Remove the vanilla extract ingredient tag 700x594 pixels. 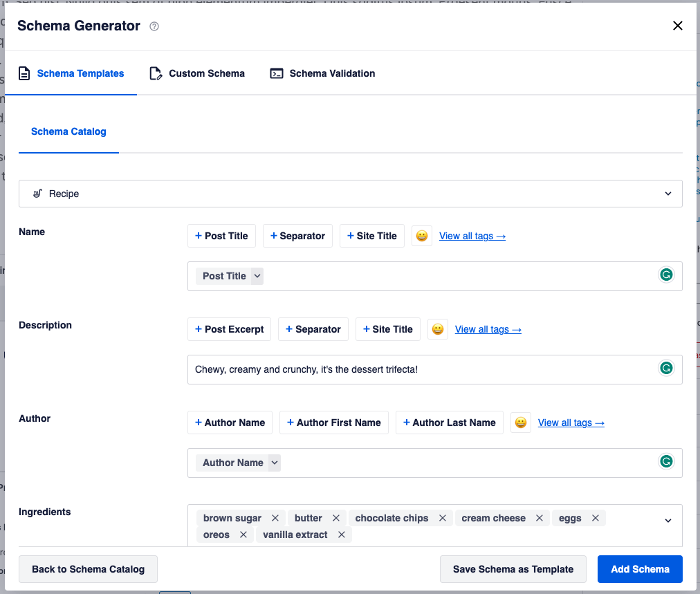coord(342,535)
